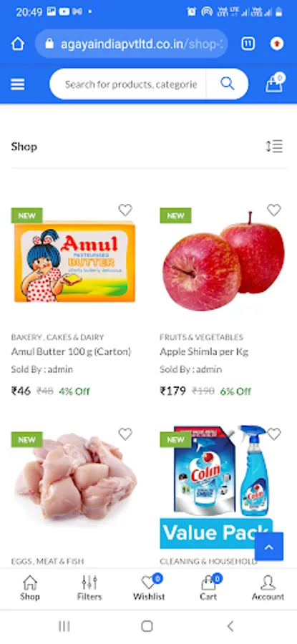Go to Wishlist in the bottom bar
The height and width of the screenshot is (644, 297).
point(149,587)
